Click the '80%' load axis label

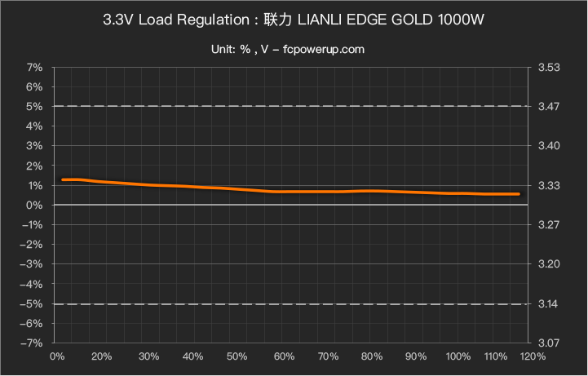click(x=372, y=356)
